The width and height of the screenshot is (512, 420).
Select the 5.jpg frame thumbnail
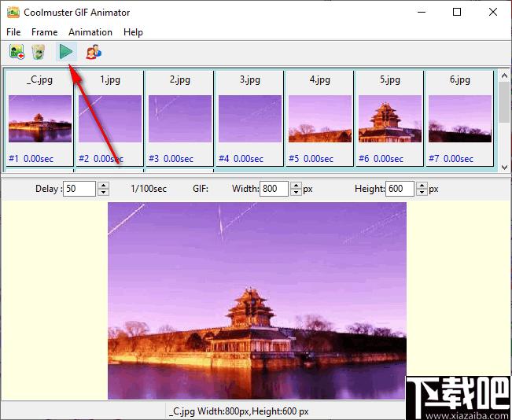pyautogui.click(x=390, y=119)
